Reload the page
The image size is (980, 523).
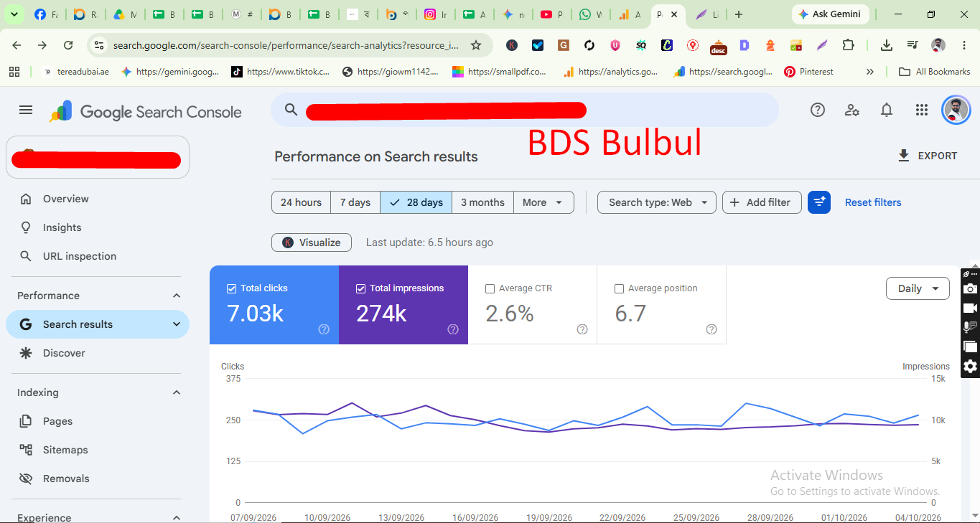68,45
